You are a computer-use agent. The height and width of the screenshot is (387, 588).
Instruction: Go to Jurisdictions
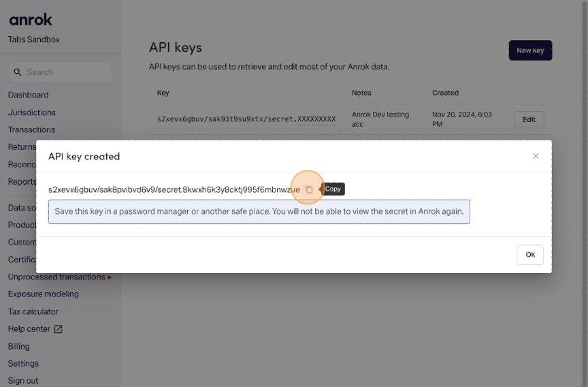click(x=32, y=112)
